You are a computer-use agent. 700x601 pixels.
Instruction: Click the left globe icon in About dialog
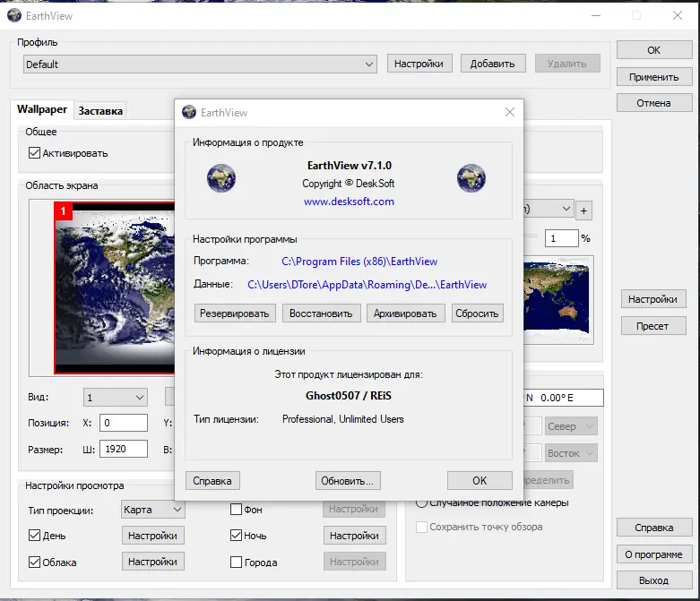pyautogui.click(x=221, y=178)
